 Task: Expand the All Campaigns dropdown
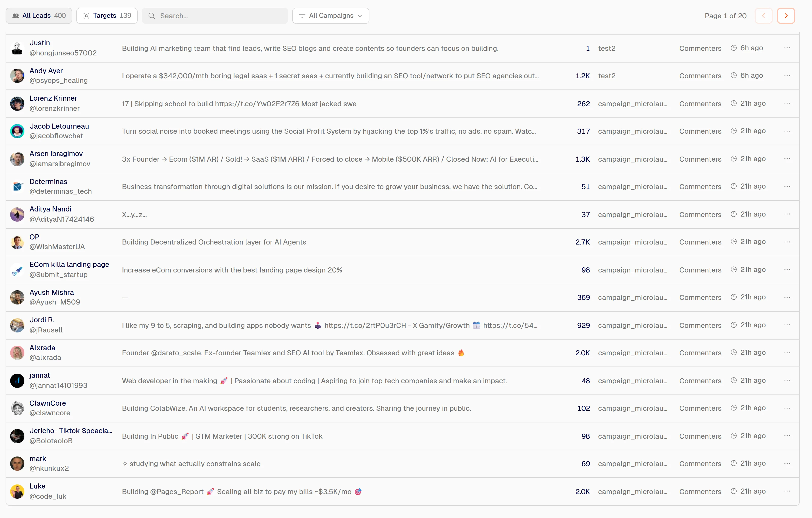point(331,16)
